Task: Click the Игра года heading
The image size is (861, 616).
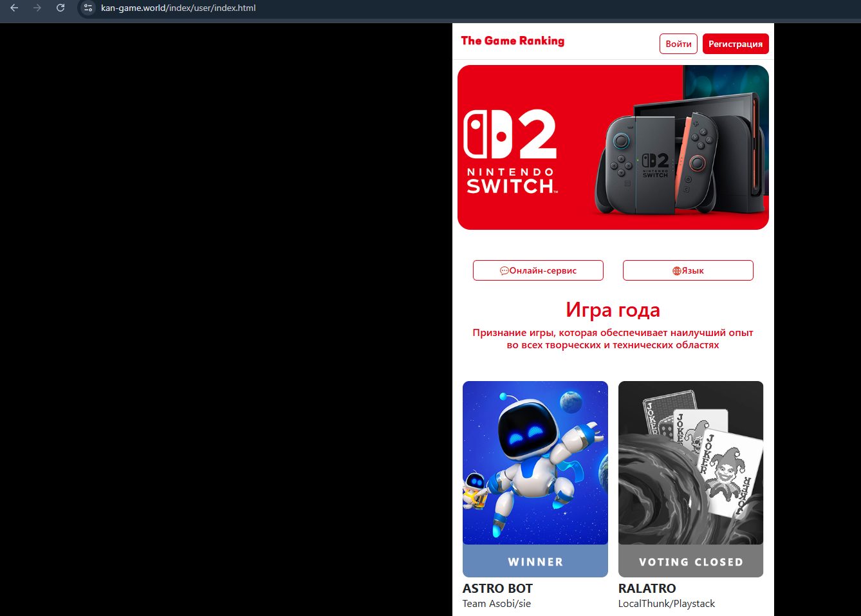Action: click(613, 310)
